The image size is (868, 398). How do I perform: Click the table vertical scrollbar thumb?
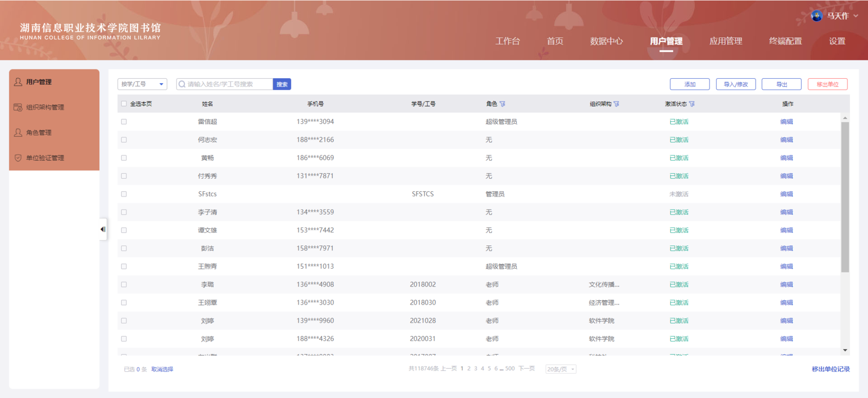click(845, 195)
